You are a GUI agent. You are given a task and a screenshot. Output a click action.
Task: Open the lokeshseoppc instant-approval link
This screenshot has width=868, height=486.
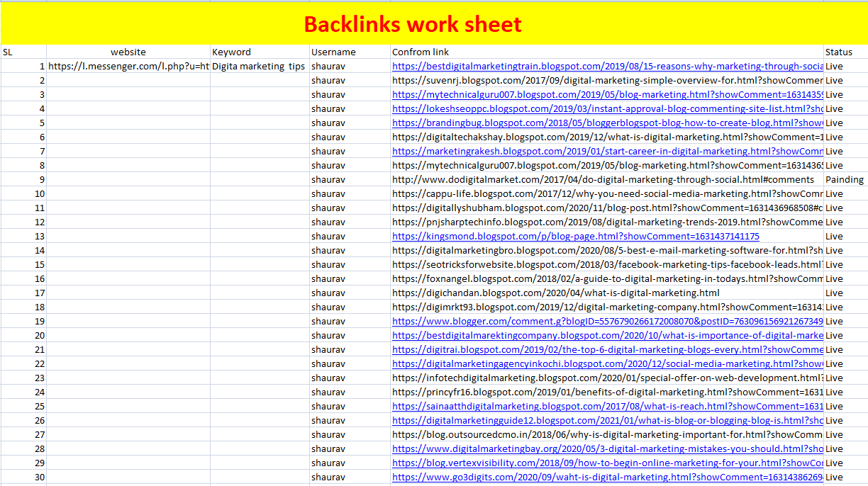[x=606, y=108]
